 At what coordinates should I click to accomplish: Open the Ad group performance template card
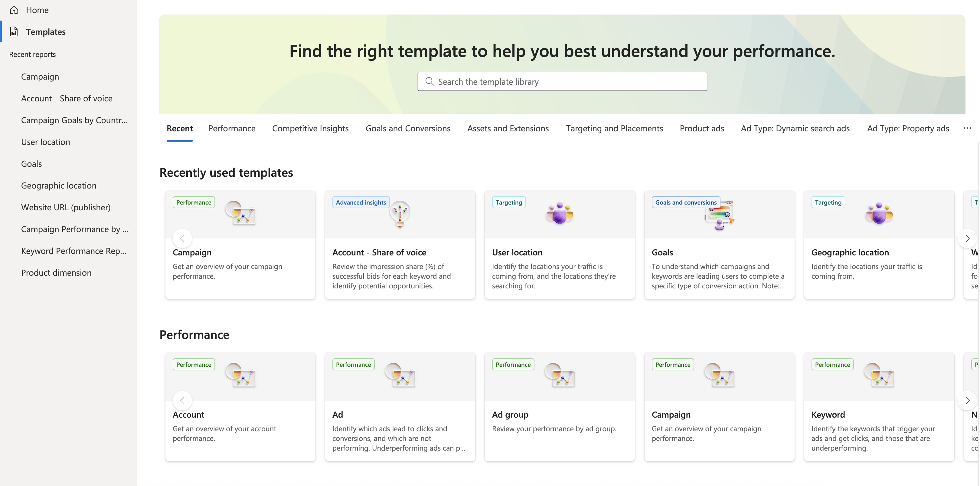tap(560, 407)
